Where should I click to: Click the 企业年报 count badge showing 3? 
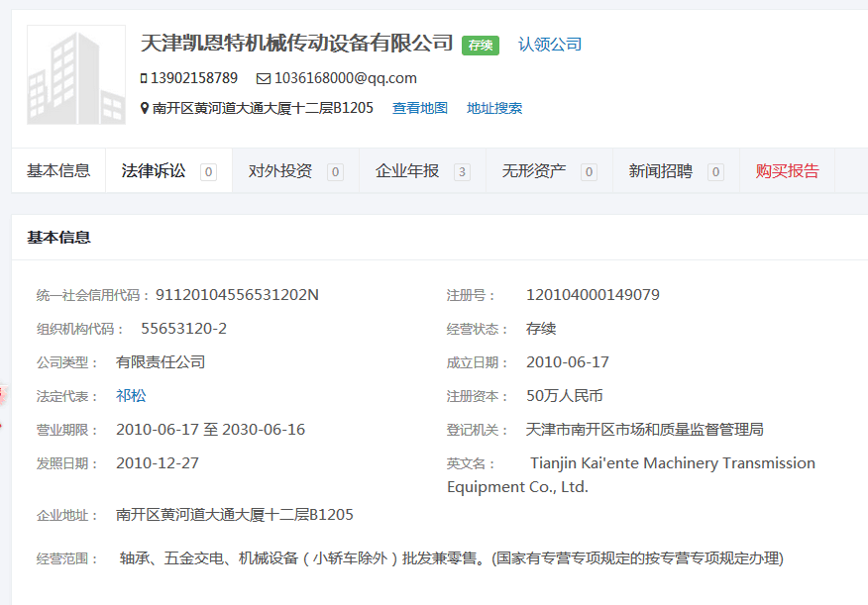coord(462,172)
